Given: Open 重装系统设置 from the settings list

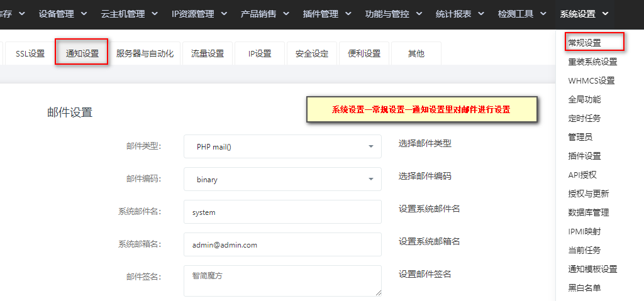Looking at the screenshot, I should pyautogui.click(x=592, y=62).
